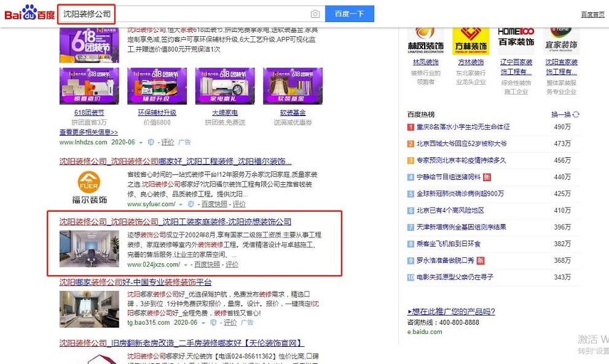
Task: Click the HOME100 百家装饰 brand logo
Action: tap(516, 42)
